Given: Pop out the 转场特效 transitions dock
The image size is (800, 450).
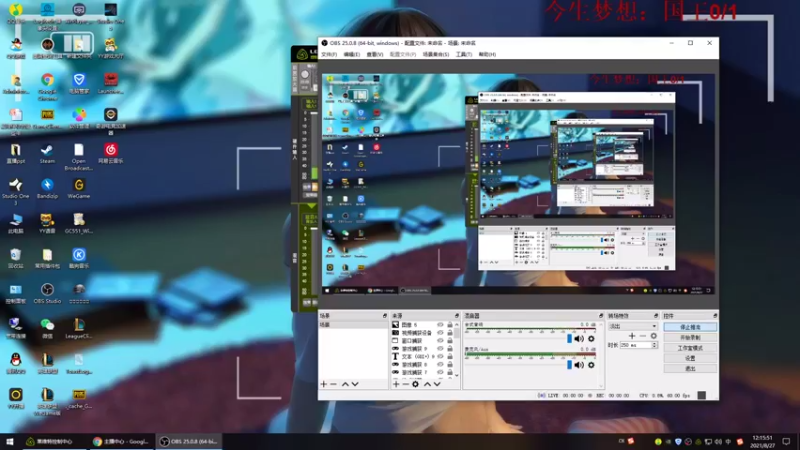Looking at the screenshot, I should [x=656, y=316].
